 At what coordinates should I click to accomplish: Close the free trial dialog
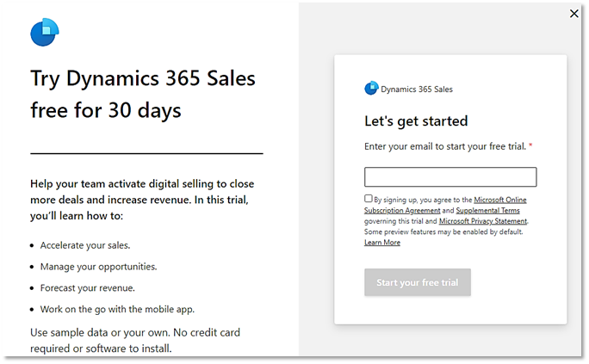click(x=575, y=13)
